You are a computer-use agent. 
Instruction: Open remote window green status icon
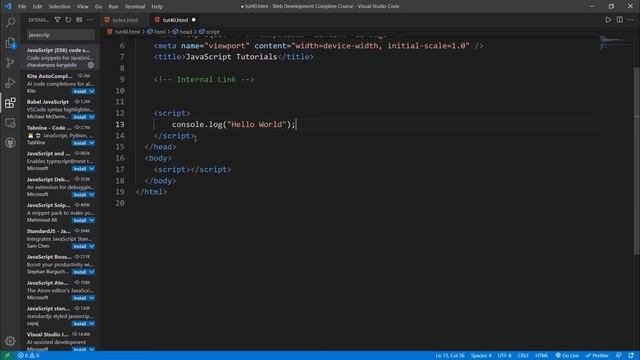click(7, 356)
